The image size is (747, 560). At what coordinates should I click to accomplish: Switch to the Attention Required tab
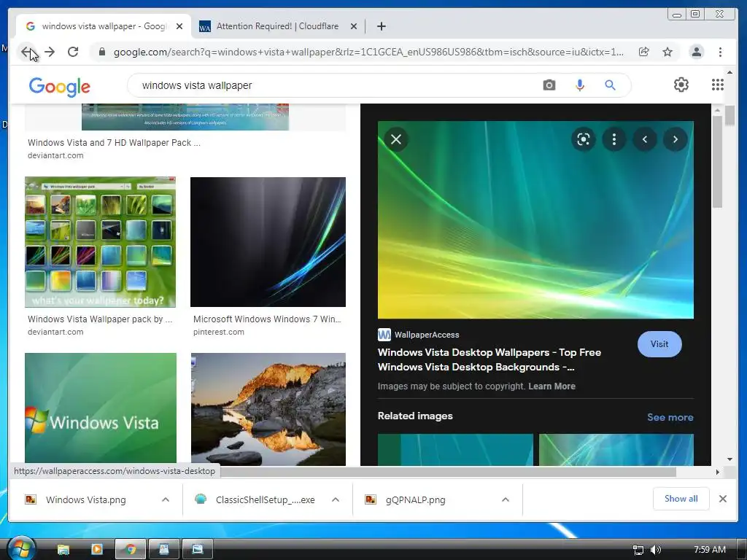pos(277,26)
